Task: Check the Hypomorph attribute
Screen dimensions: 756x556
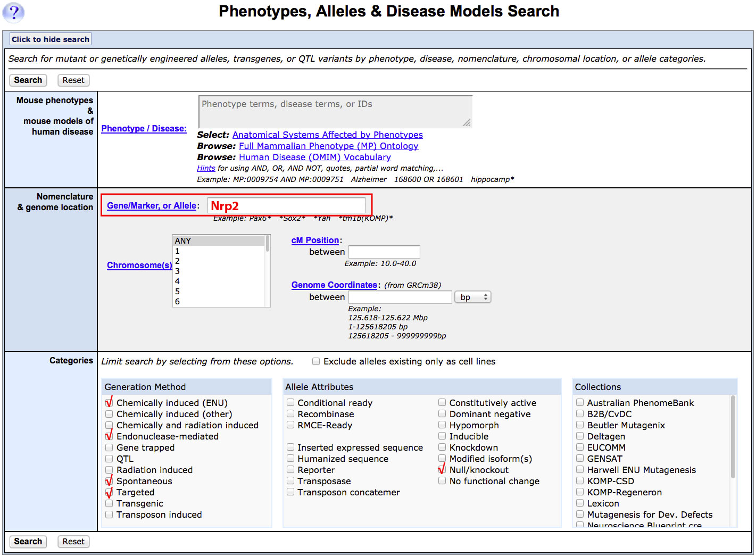Action: tap(442, 425)
